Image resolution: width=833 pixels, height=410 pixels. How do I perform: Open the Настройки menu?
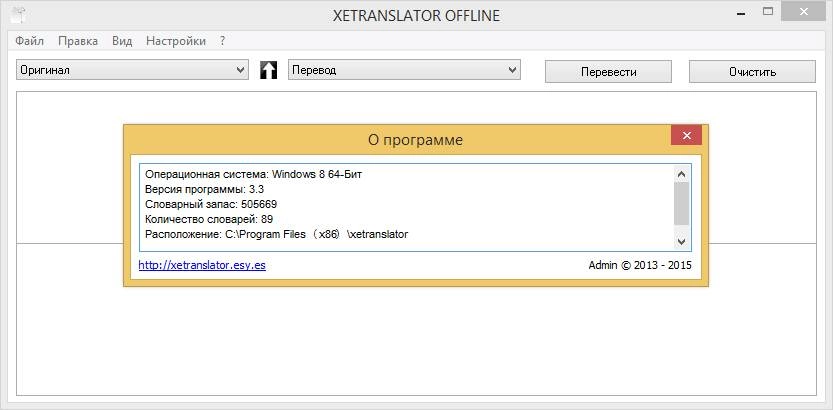(x=176, y=41)
